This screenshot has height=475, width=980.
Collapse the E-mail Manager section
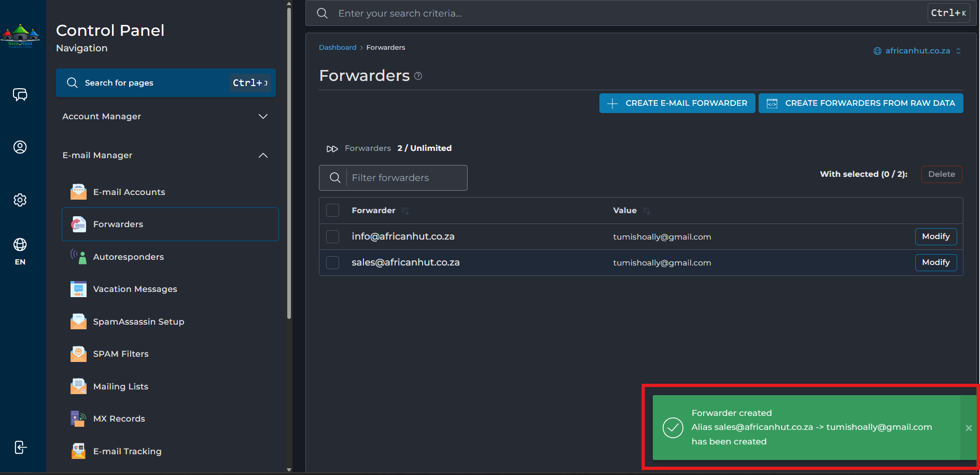165,155
